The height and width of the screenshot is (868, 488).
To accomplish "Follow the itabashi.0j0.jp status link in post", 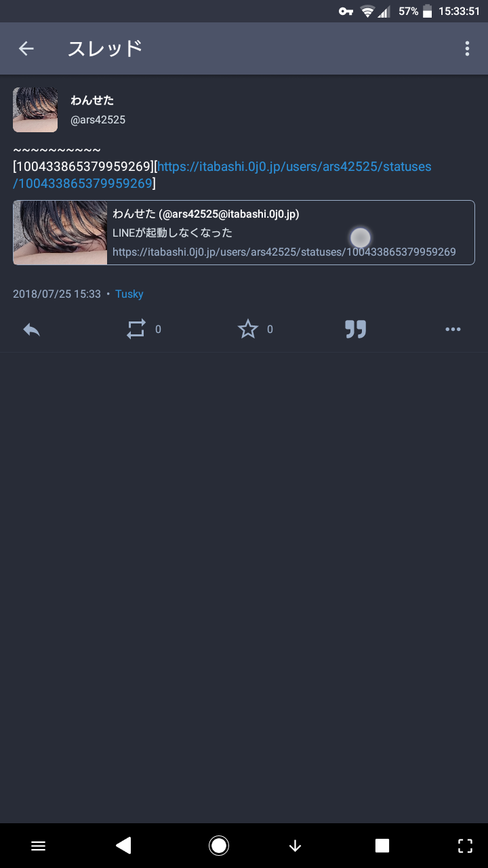I will pyautogui.click(x=222, y=175).
